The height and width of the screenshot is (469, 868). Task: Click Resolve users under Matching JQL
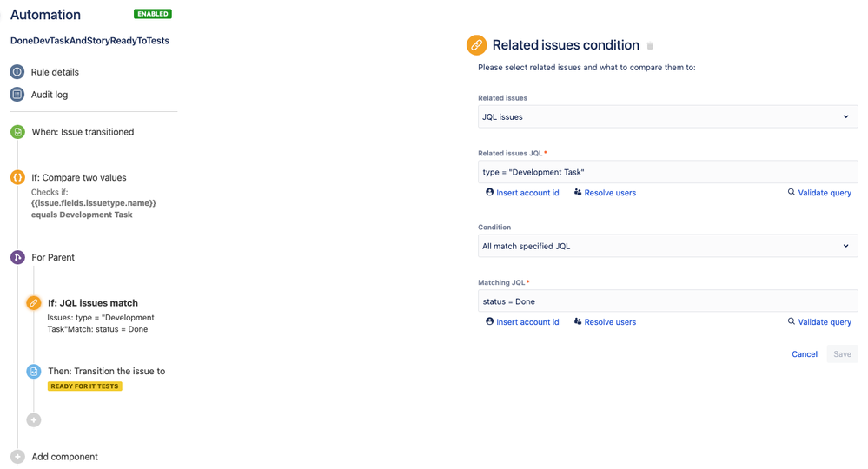[x=605, y=322]
